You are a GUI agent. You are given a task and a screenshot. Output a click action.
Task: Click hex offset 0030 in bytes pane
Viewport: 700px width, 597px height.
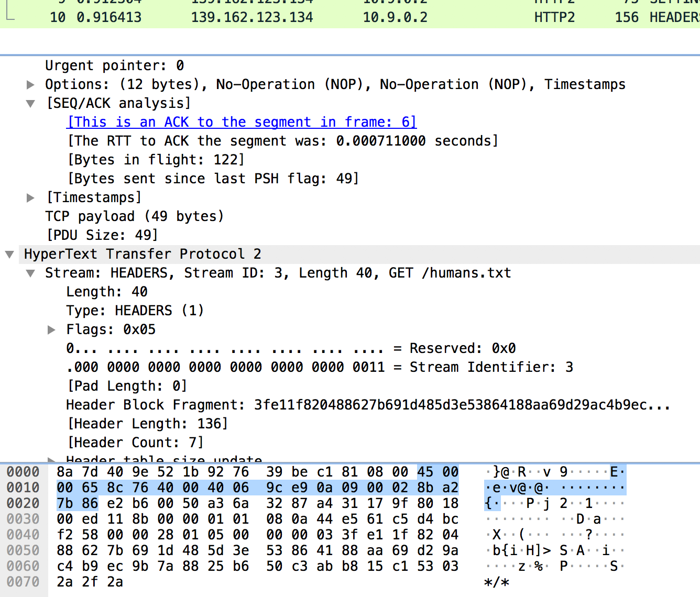(23, 519)
